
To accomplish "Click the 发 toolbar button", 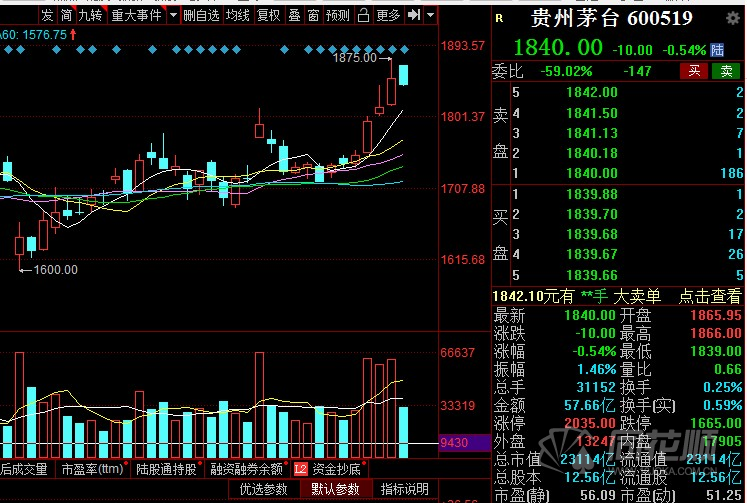I will (47, 16).
